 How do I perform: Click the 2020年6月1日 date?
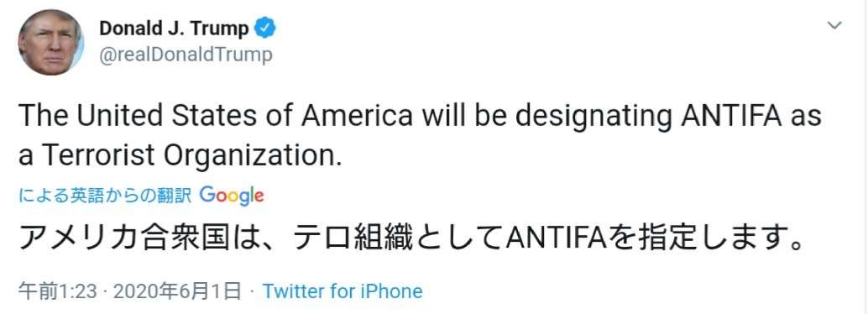click(x=177, y=291)
